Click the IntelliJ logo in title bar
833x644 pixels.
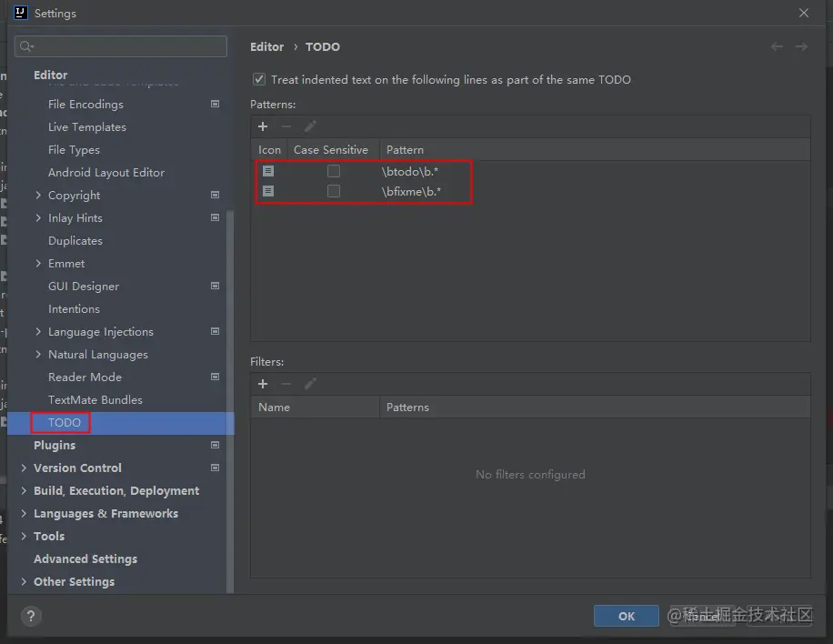(x=20, y=13)
